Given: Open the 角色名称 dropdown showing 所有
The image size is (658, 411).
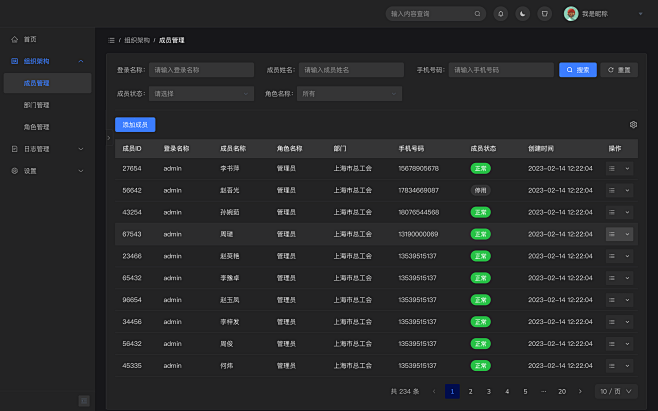Looking at the screenshot, I should [x=348, y=93].
